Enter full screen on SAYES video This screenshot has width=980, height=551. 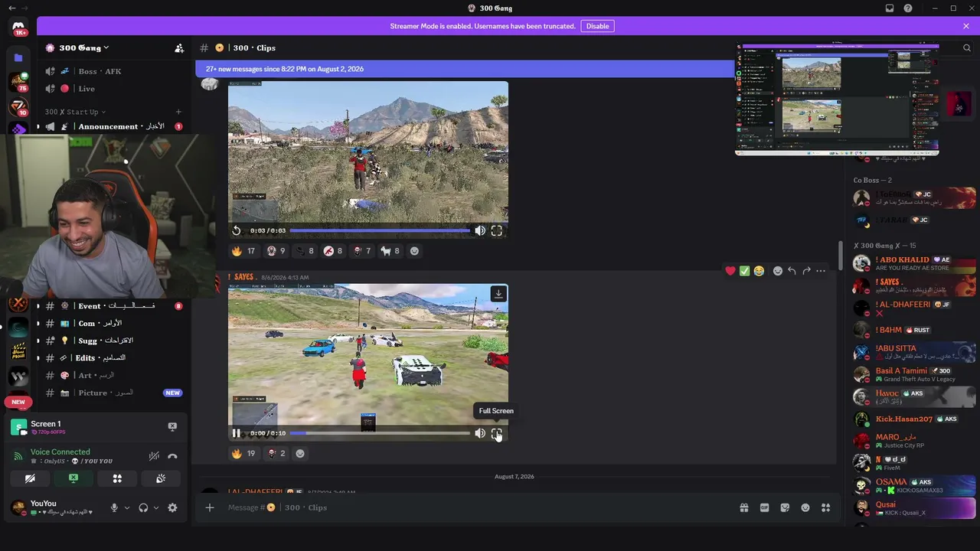(x=497, y=434)
